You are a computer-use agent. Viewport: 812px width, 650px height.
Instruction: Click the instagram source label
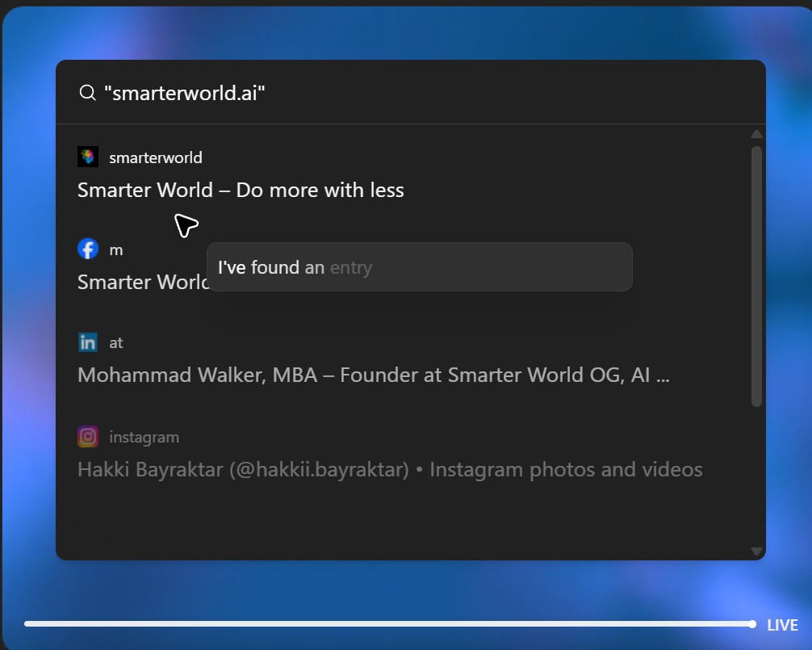(144, 437)
